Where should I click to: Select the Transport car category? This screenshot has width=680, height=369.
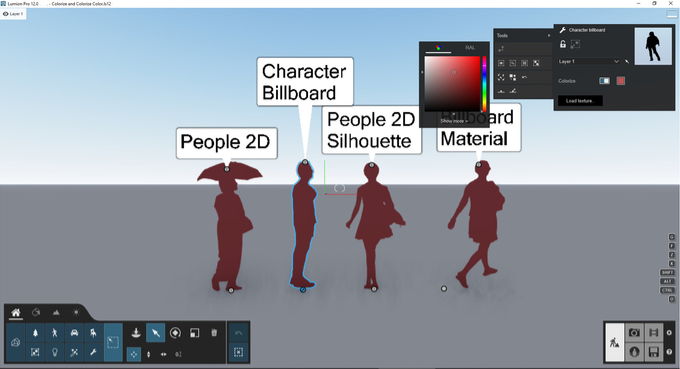click(x=74, y=333)
